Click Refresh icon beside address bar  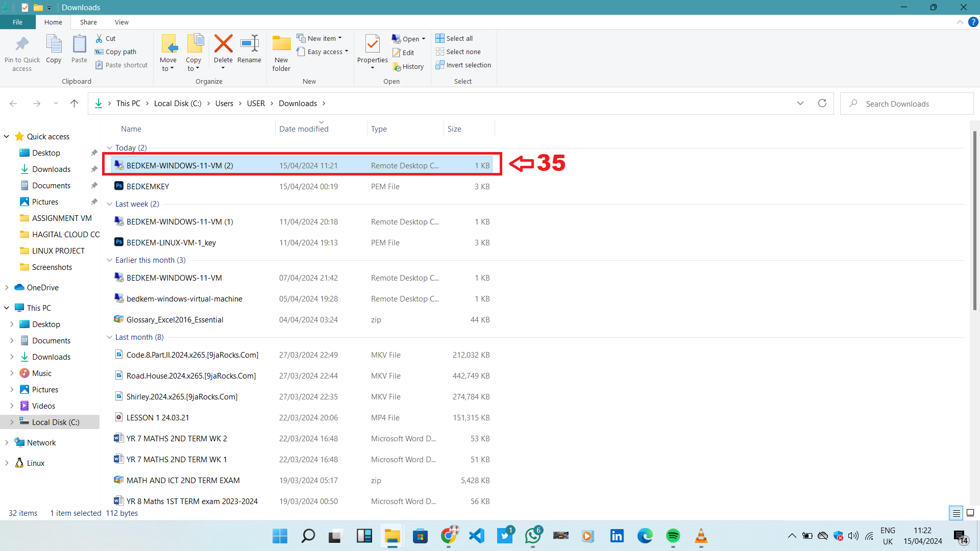pyautogui.click(x=822, y=103)
